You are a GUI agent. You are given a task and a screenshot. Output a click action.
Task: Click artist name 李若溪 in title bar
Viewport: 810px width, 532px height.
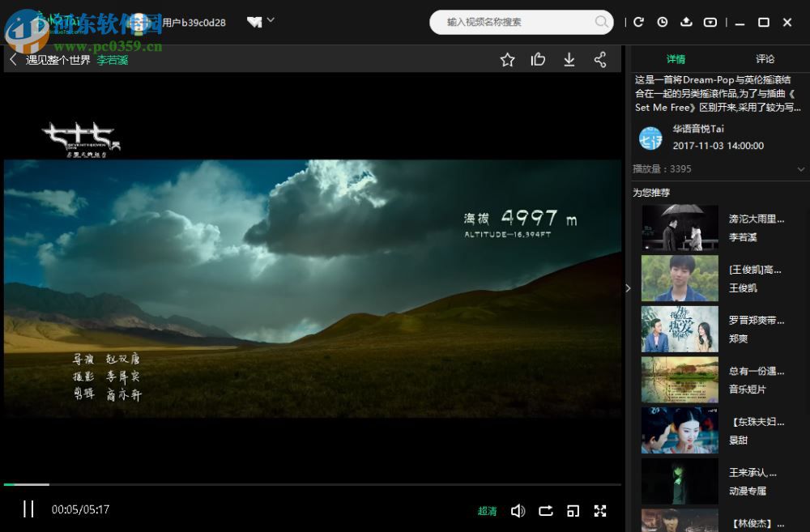click(x=113, y=60)
